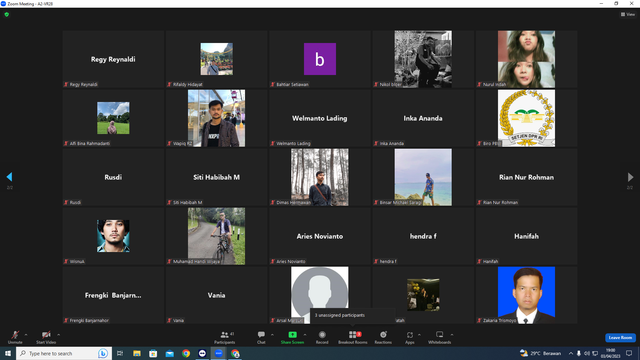Open the volume control in system tray
Screen dimensions: 640x360
pos(587,353)
